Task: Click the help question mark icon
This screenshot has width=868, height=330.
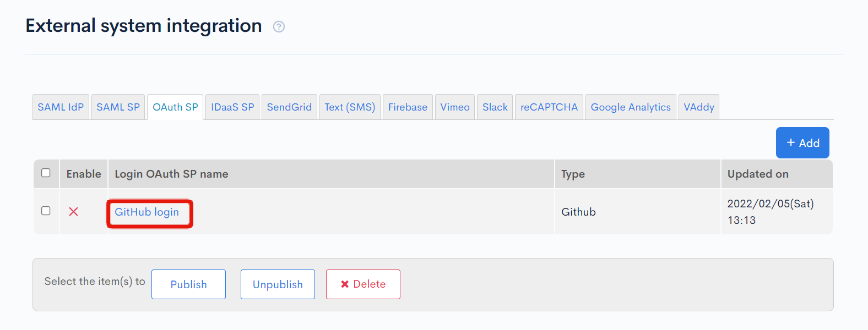Action: pos(279,26)
